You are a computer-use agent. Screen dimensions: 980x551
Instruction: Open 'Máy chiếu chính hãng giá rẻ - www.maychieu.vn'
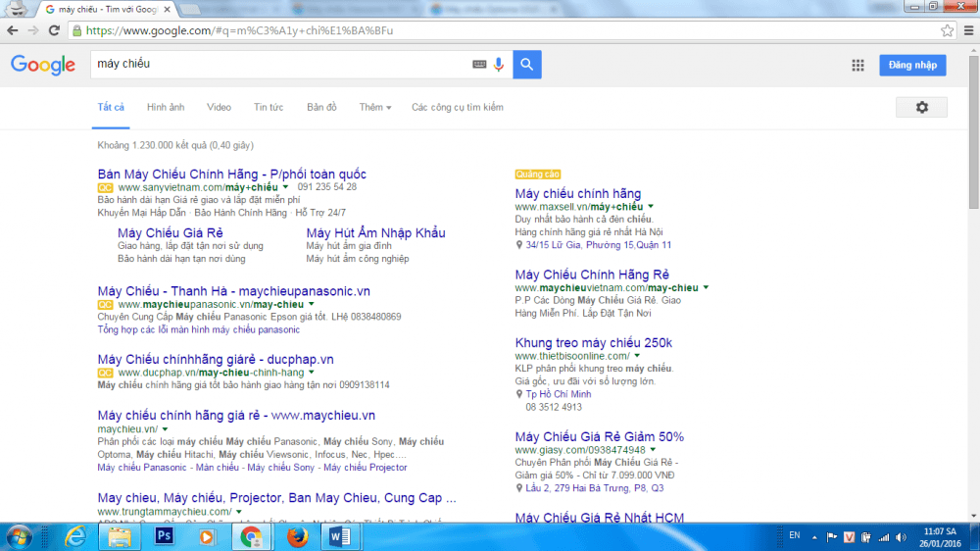coord(236,416)
